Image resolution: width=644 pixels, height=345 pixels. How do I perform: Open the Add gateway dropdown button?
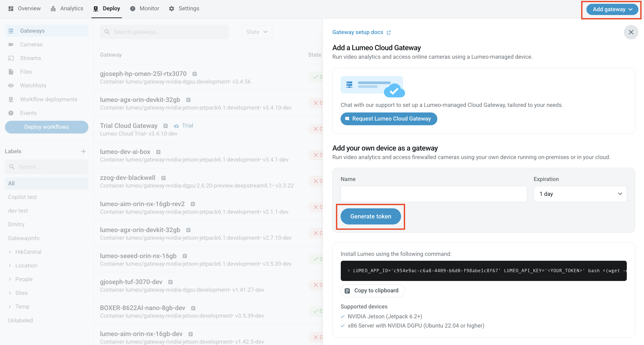coord(612,9)
